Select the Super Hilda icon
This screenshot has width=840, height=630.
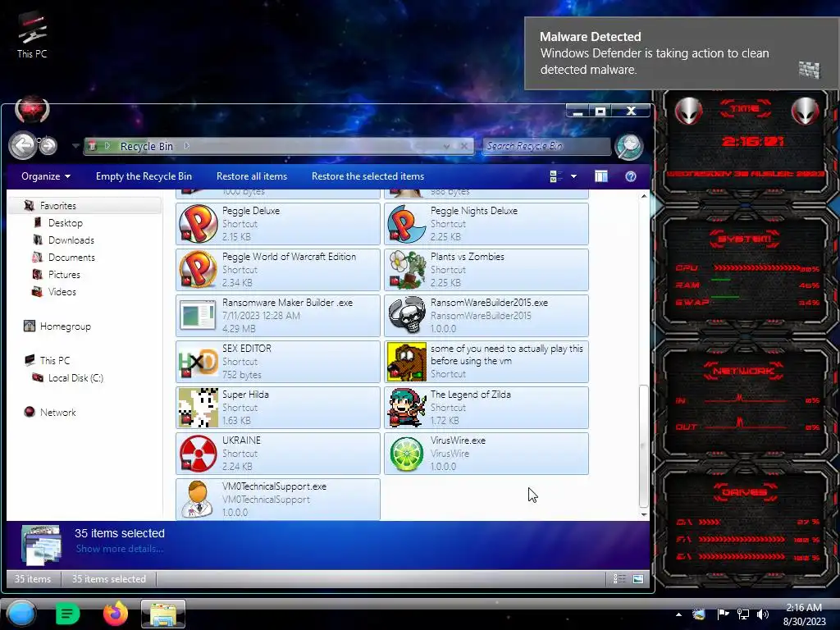point(199,408)
